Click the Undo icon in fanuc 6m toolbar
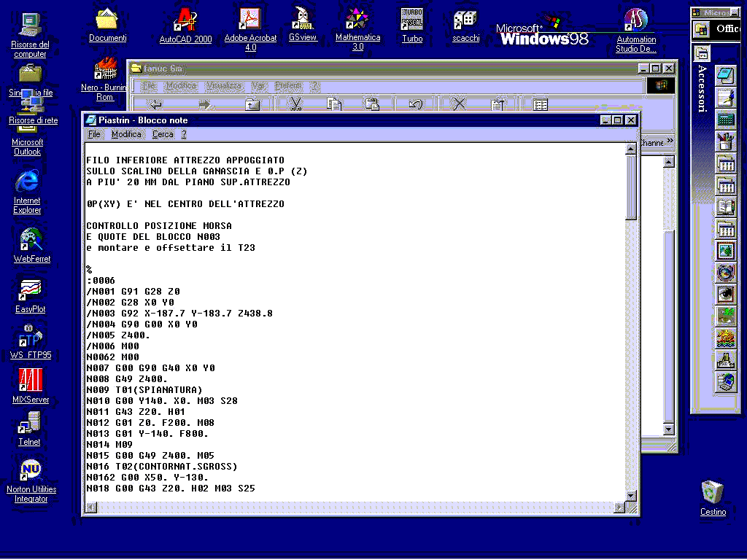 415,104
